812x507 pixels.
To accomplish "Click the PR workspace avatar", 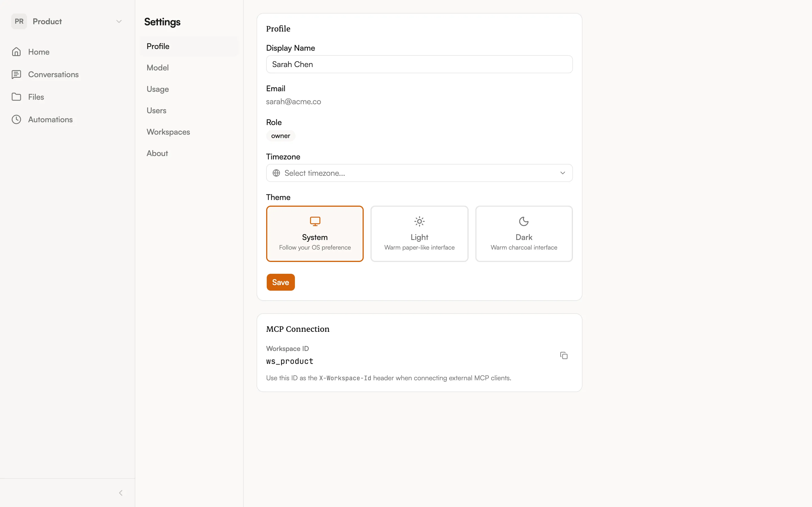I will coord(19,21).
